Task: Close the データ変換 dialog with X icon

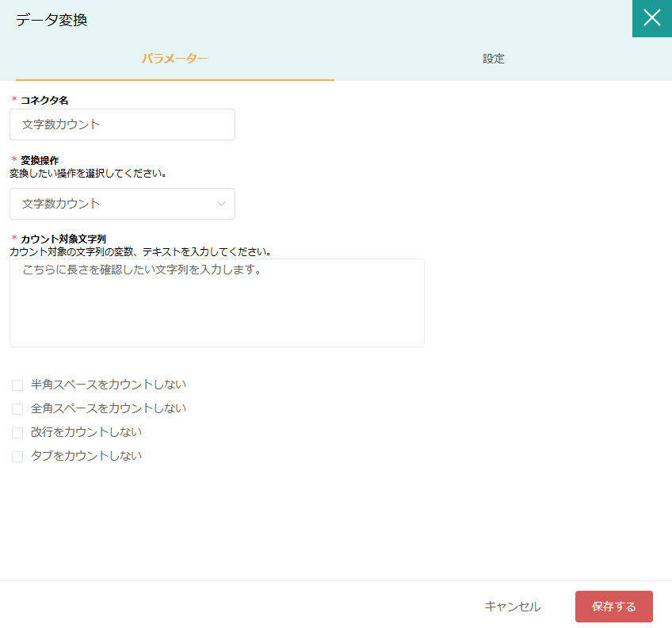Action: click(x=651, y=18)
